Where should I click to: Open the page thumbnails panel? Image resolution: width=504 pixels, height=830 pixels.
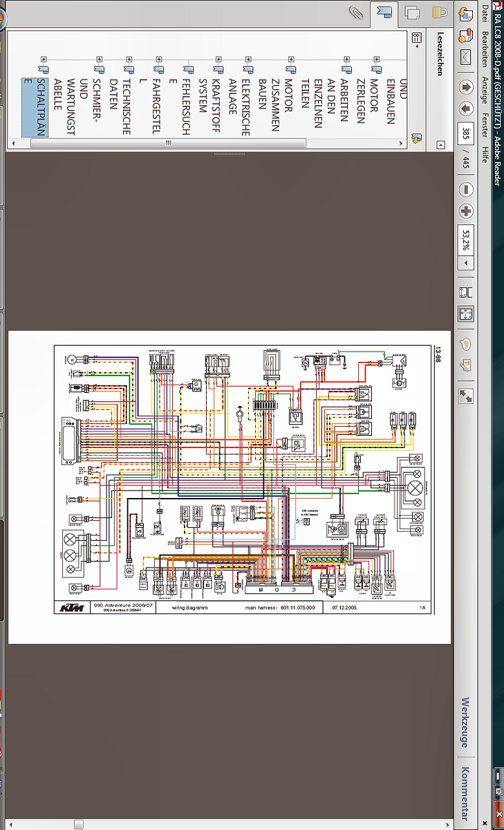point(413,12)
